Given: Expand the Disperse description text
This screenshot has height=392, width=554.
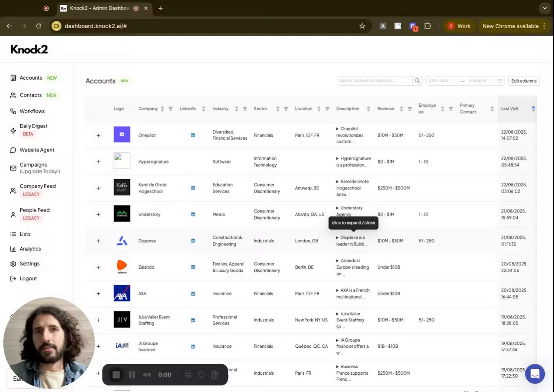Looking at the screenshot, I should (351, 241).
